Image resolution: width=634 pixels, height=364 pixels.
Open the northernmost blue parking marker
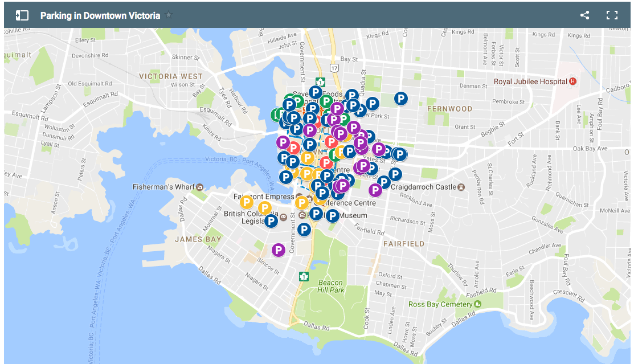pyautogui.click(x=316, y=93)
